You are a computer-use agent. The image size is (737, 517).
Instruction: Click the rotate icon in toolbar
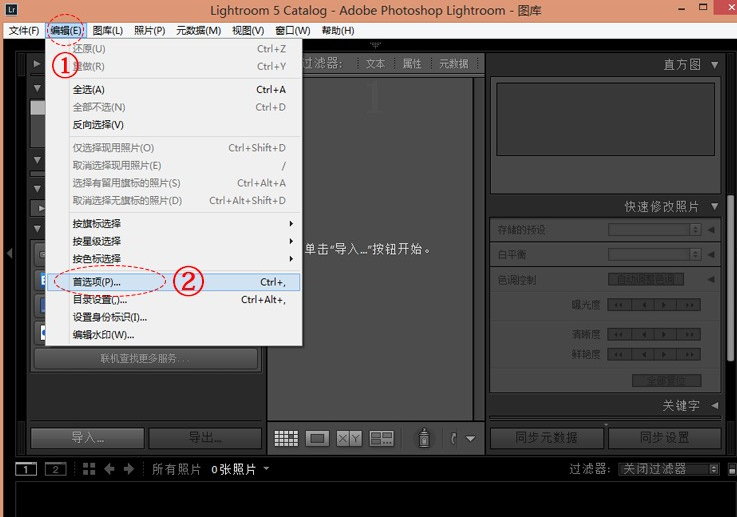click(454, 439)
